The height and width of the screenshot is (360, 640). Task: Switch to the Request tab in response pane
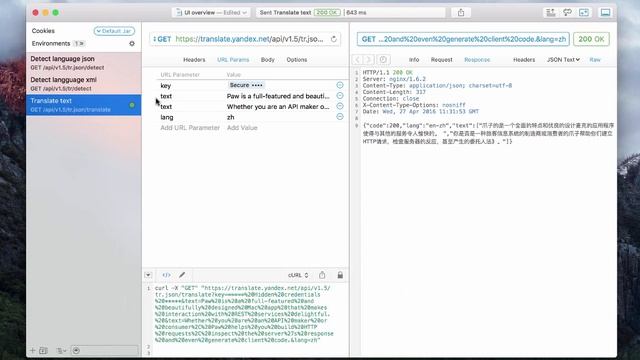(x=441, y=60)
